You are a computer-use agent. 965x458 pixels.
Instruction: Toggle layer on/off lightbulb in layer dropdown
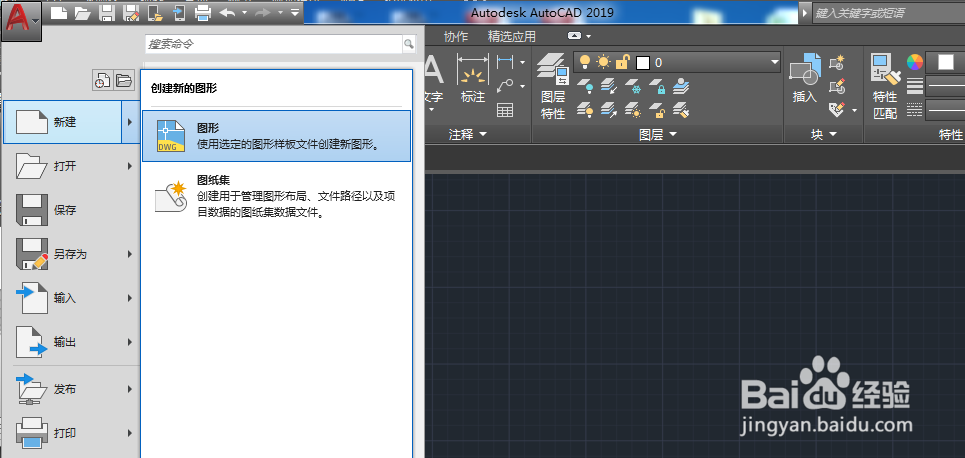point(585,62)
